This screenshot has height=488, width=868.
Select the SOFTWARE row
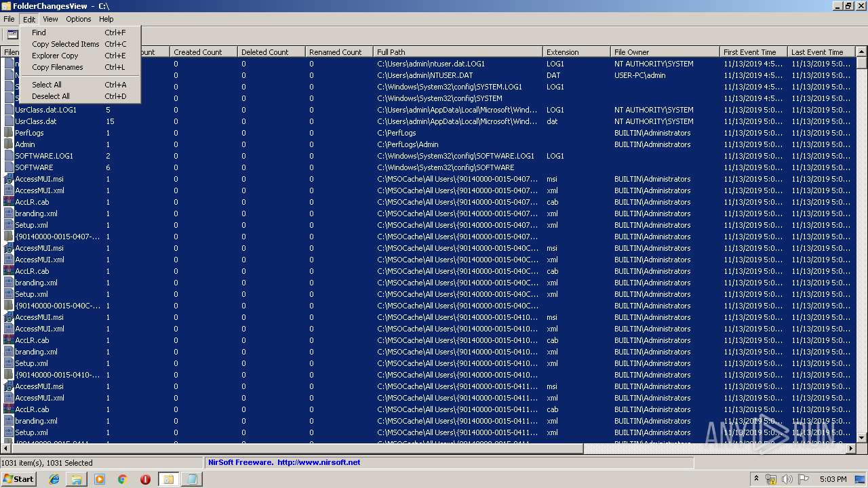coord(428,167)
